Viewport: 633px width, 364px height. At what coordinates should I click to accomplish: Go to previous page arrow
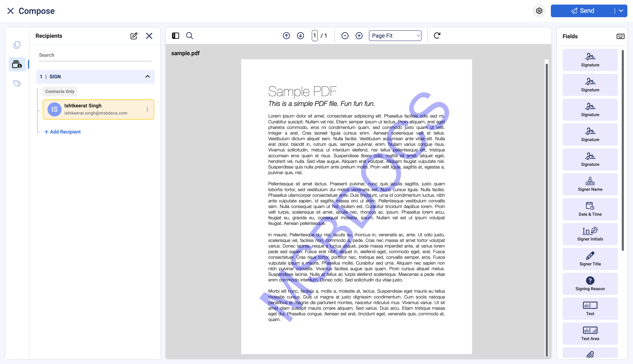click(x=286, y=36)
